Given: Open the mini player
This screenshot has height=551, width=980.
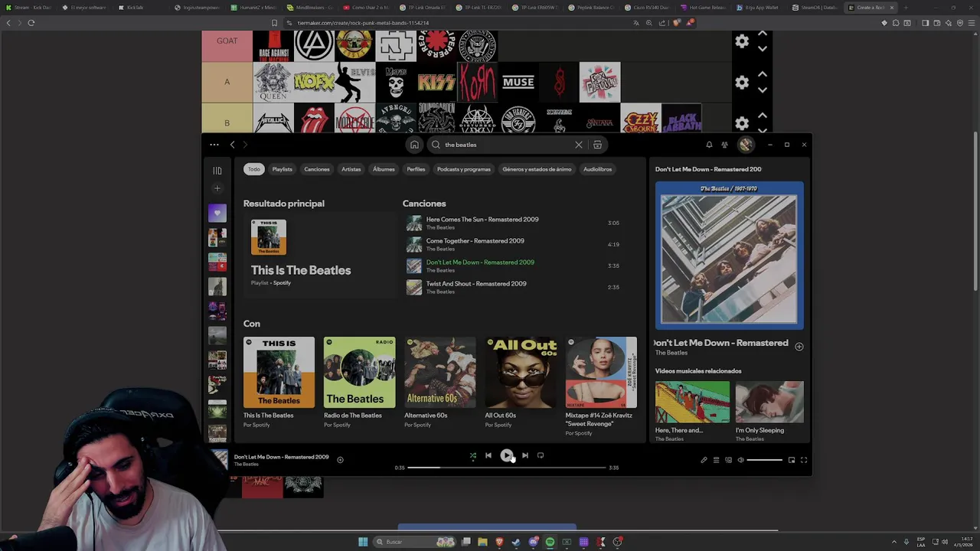Looking at the screenshot, I should click(792, 460).
